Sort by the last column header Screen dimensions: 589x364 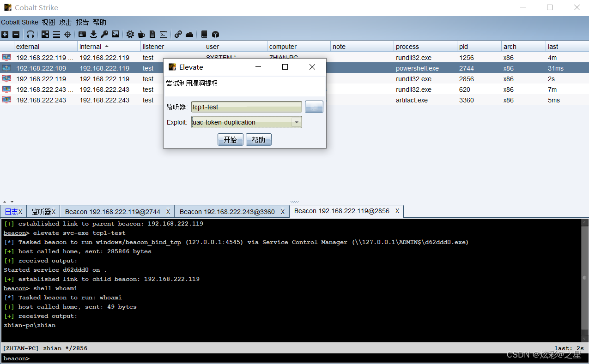tap(567, 47)
